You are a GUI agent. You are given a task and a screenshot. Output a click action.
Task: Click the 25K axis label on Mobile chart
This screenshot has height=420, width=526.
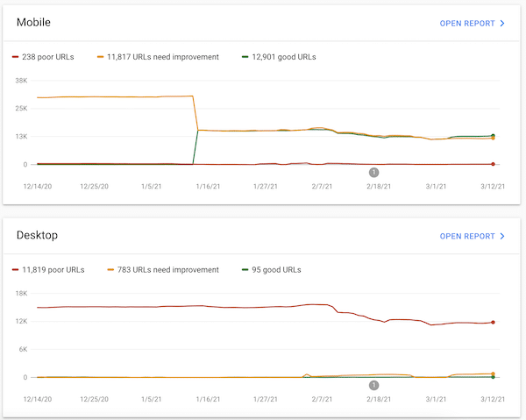click(21, 109)
